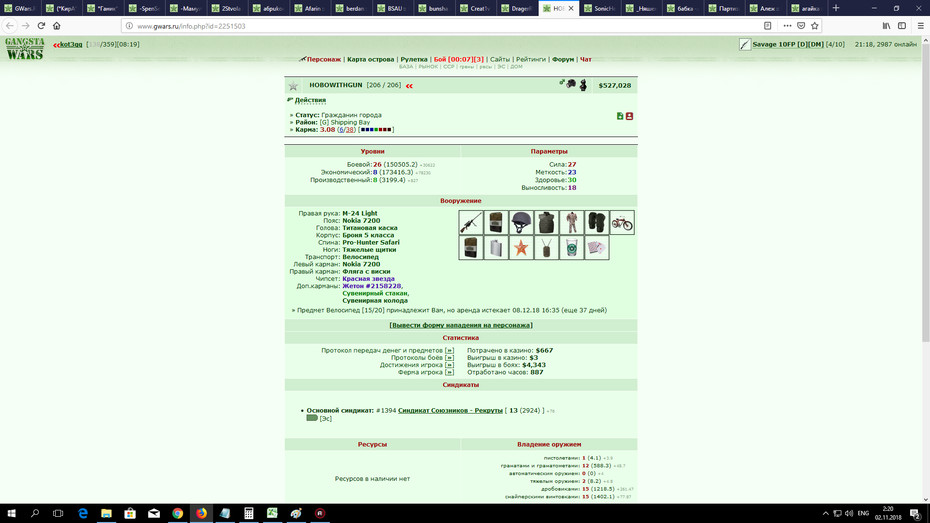Click the M-24 Light sniper rifle icon
The height and width of the screenshot is (523, 930).
coord(471,222)
